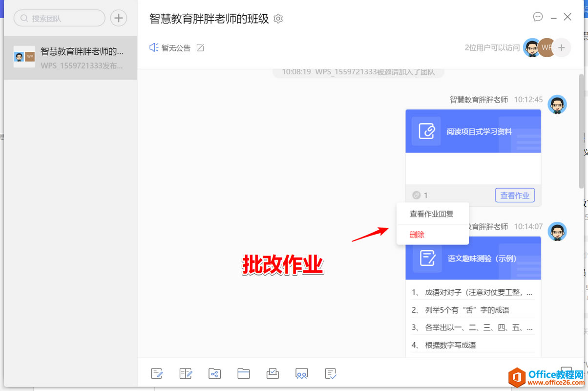Click the book-with-pencil toolbar icon
The image size is (588, 391).
(186, 373)
